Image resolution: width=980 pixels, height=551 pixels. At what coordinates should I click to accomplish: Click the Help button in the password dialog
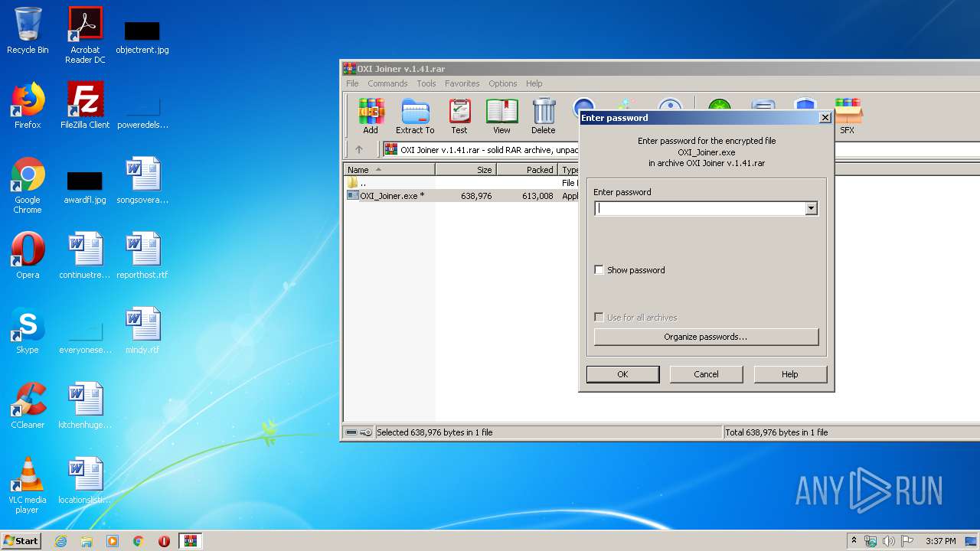pos(790,374)
